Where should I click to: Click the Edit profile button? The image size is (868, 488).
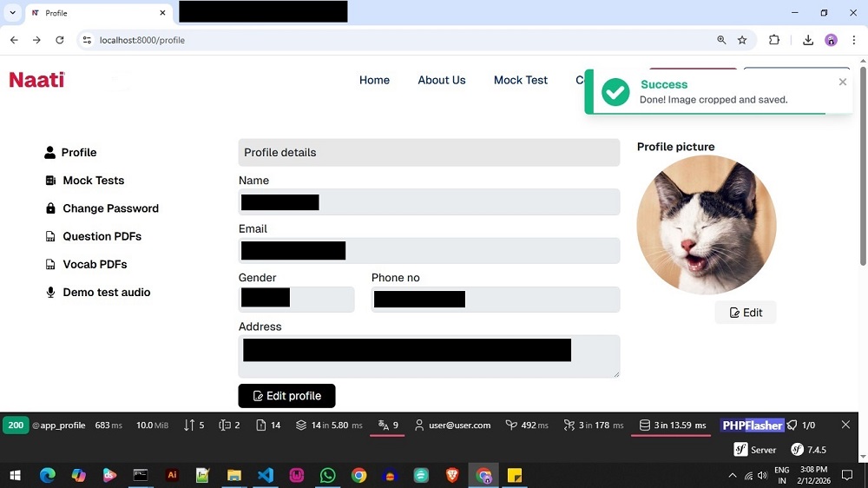[286, 396]
